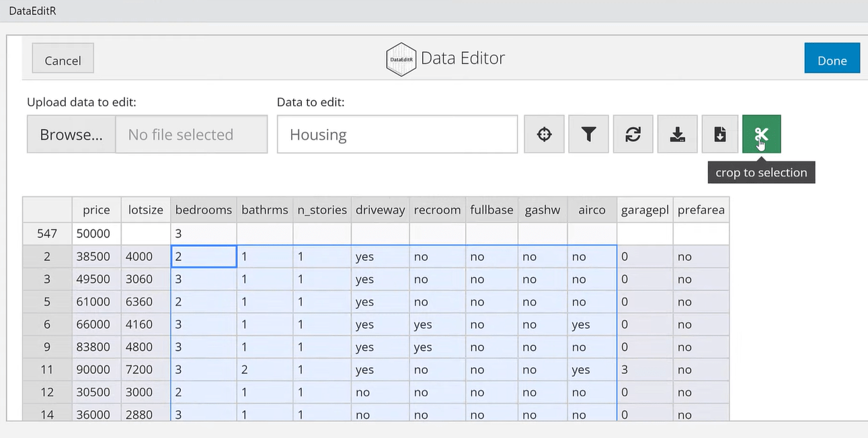Open the filter rows funnel icon
The height and width of the screenshot is (438, 868).
point(588,135)
